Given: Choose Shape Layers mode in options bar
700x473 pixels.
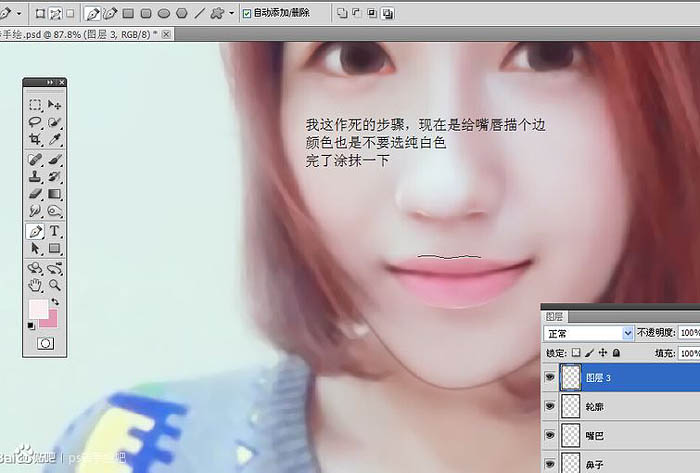Looking at the screenshot, I should [40, 14].
